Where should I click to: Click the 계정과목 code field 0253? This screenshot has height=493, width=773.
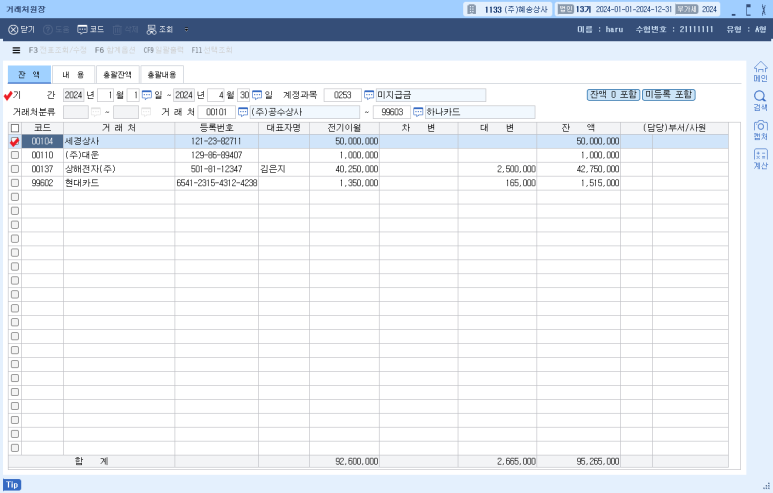click(343, 95)
